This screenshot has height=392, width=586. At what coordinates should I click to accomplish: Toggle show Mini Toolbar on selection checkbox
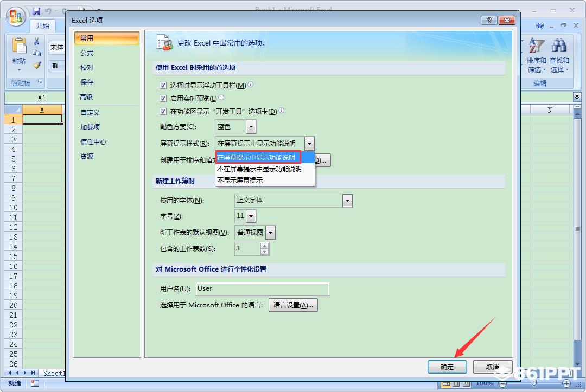(163, 86)
